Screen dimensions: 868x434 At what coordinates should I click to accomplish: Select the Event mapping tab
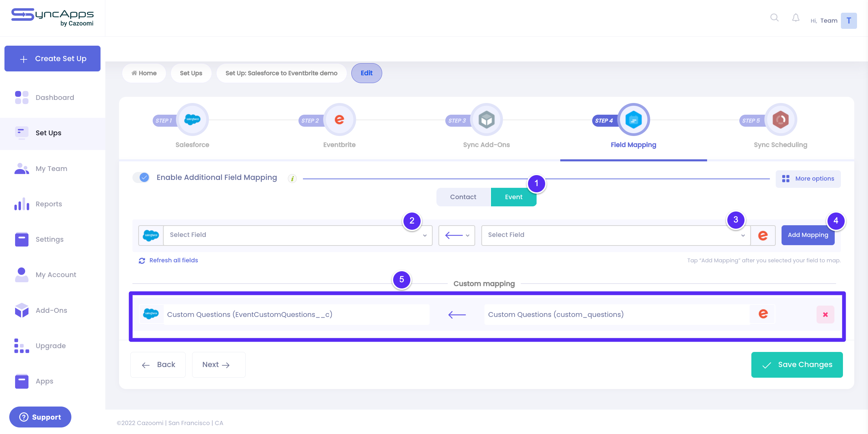point(514,197)
